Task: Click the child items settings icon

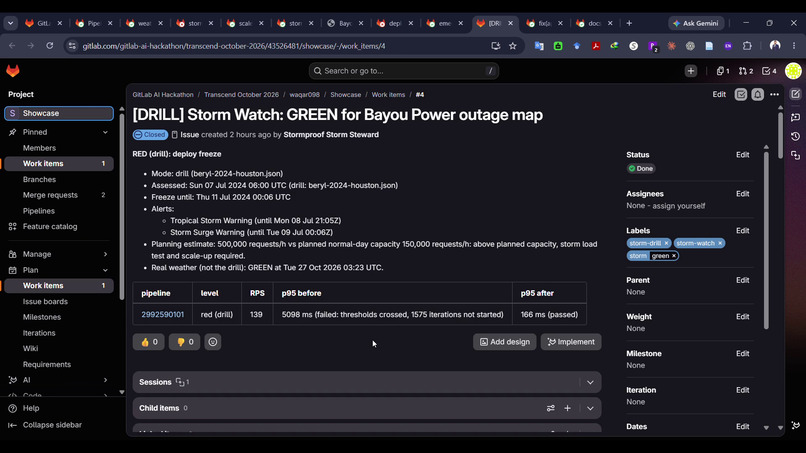Action: (x=551, y=408)
